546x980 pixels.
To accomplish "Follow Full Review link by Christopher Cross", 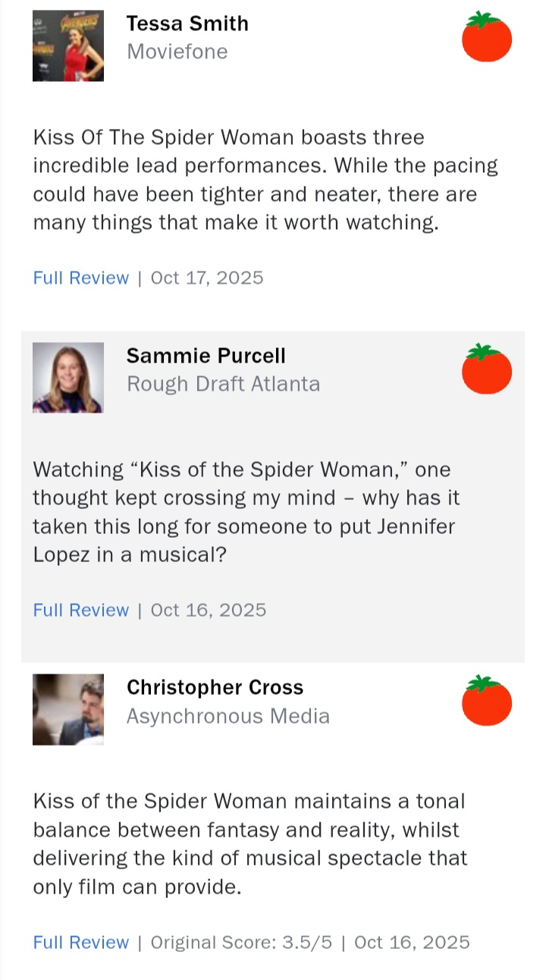I will tap(81, 942).
